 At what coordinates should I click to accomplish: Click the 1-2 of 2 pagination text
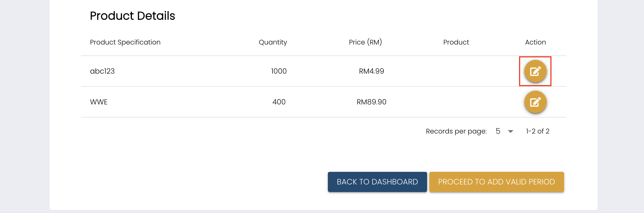[x=538, y=131]
